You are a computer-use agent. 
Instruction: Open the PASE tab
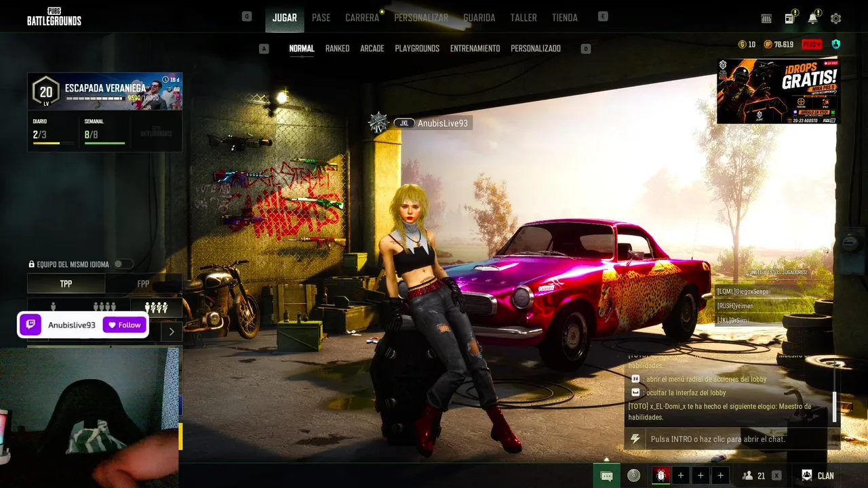tap(321, 18)
